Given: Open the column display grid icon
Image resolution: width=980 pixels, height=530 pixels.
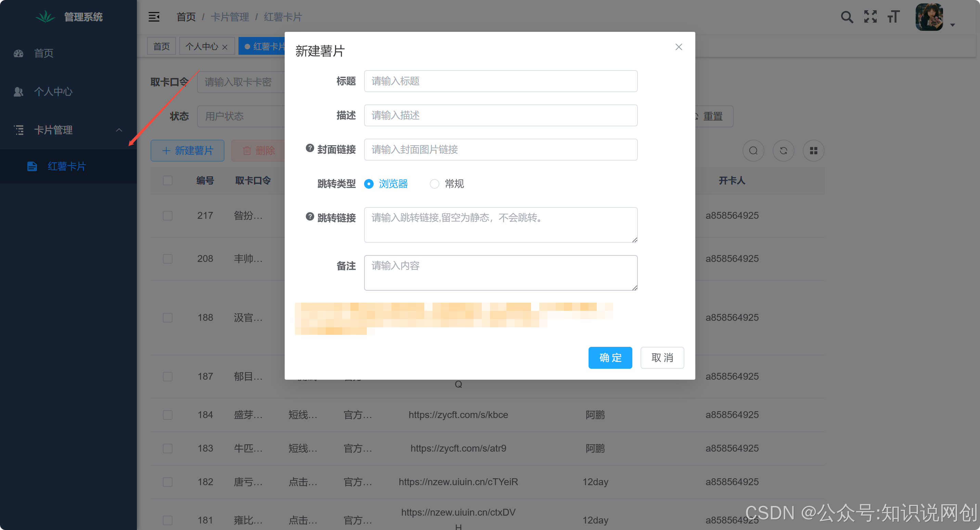Looking at the screenshot, I should click(813, 151).
